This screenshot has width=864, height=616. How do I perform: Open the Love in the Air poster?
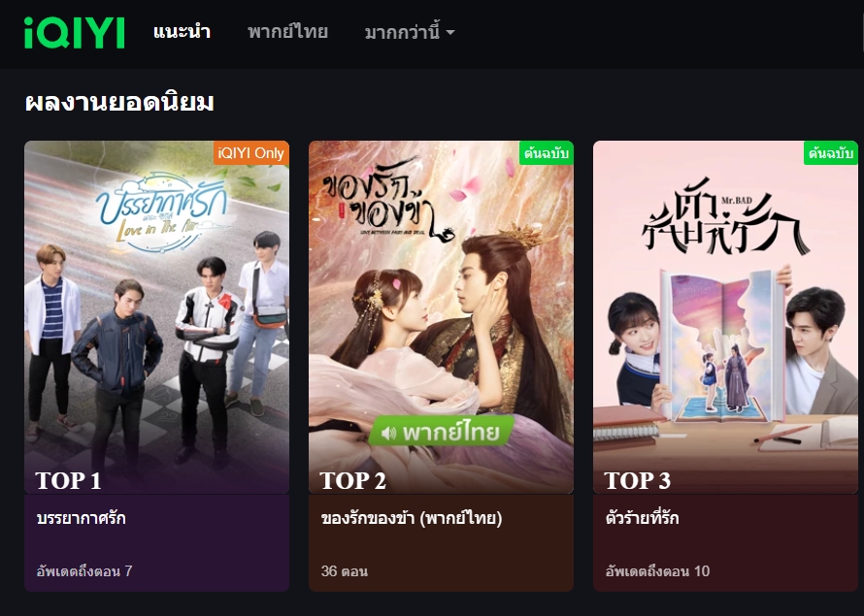156,317
